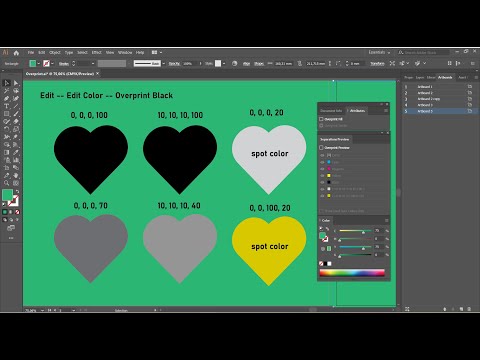Click the Transform link in the control bar
The image size is (480, 360).
pos(377,63)
